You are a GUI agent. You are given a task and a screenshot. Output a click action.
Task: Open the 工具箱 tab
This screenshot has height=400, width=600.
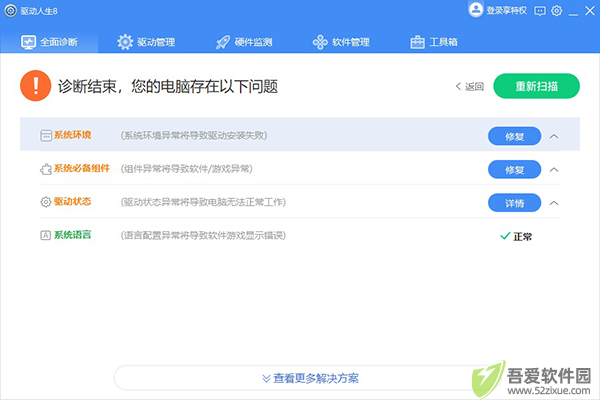click(x=434, y=42)
